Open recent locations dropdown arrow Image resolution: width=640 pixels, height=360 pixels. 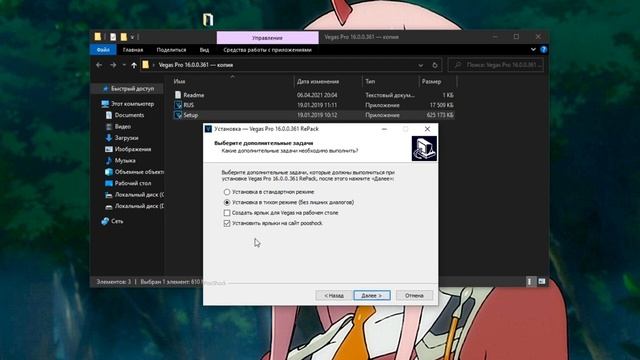coord(124,65)
